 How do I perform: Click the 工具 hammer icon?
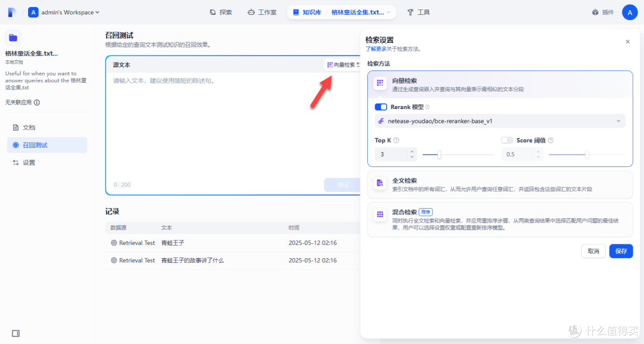[x=410, y=13]
